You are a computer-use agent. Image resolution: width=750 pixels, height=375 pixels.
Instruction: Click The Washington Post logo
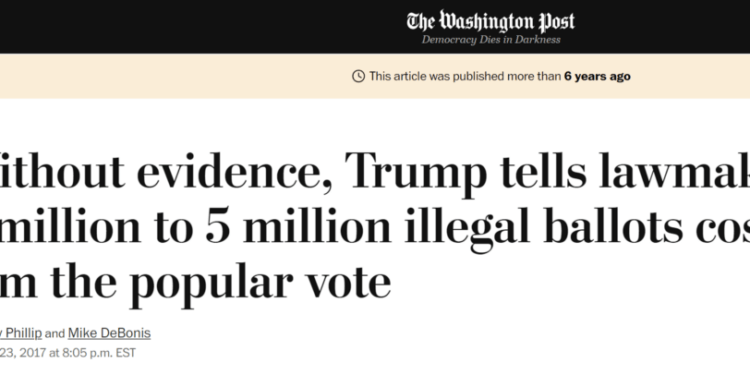491,22
